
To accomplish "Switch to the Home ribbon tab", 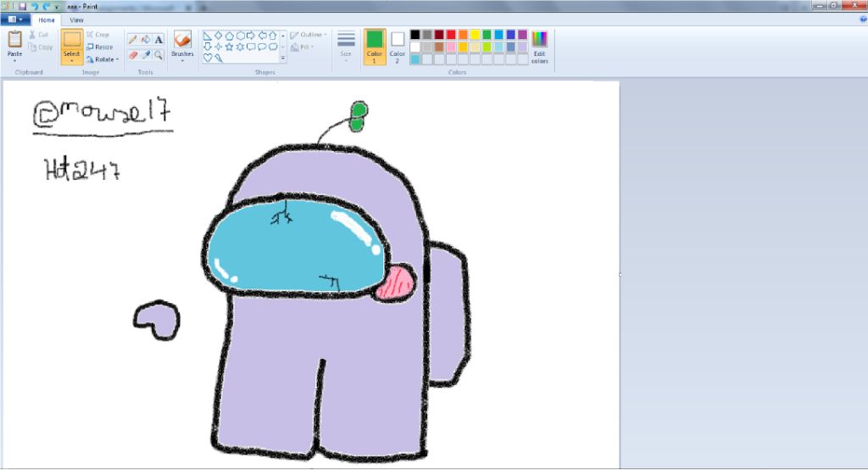I will click(x=47, y=20).
